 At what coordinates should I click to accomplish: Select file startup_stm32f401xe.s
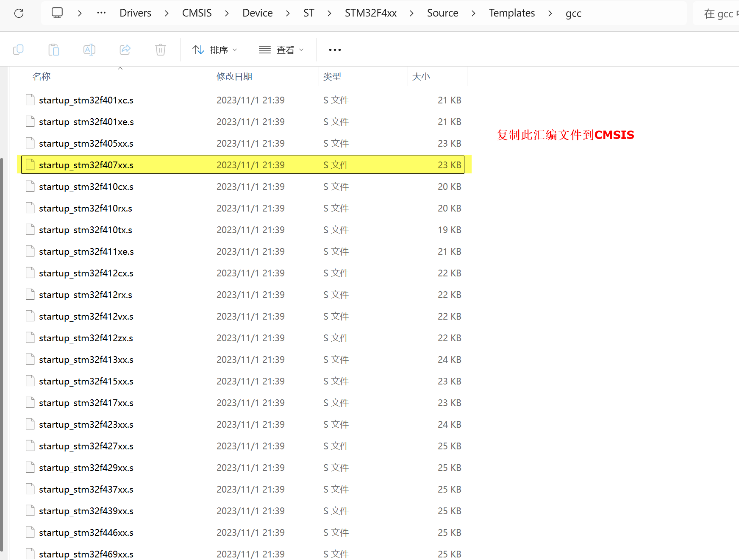[x=86, y=122]
